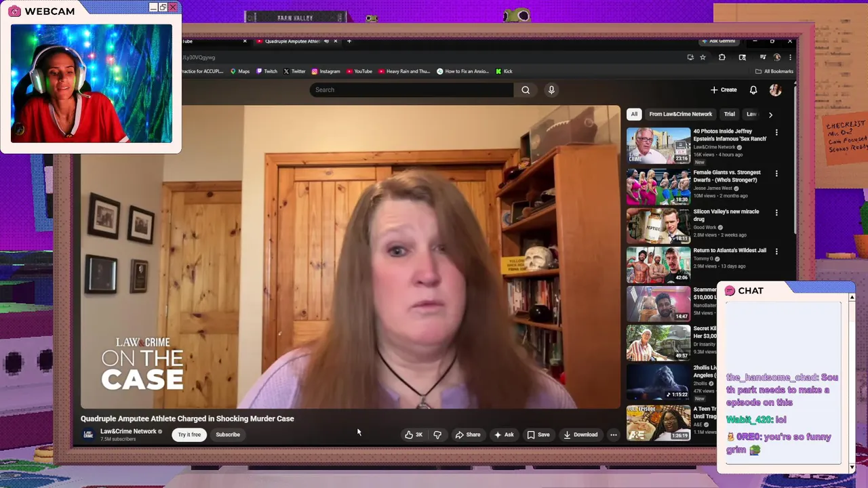Image resolution: width=868 pixels, height=488 pixels.
Task: Click the 0RE0 chat message
Action: point(778,443)
